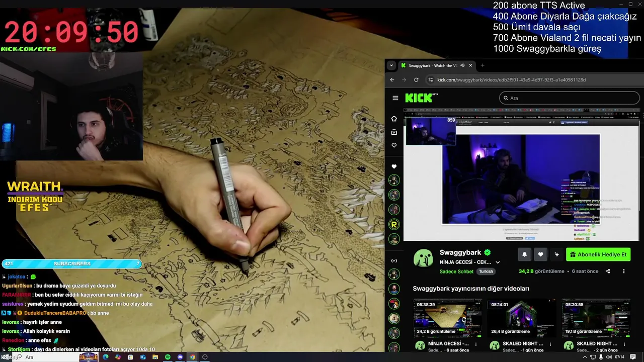644x362 pixels.
Task: Open a new browser tab
Action: pos(482,65)
